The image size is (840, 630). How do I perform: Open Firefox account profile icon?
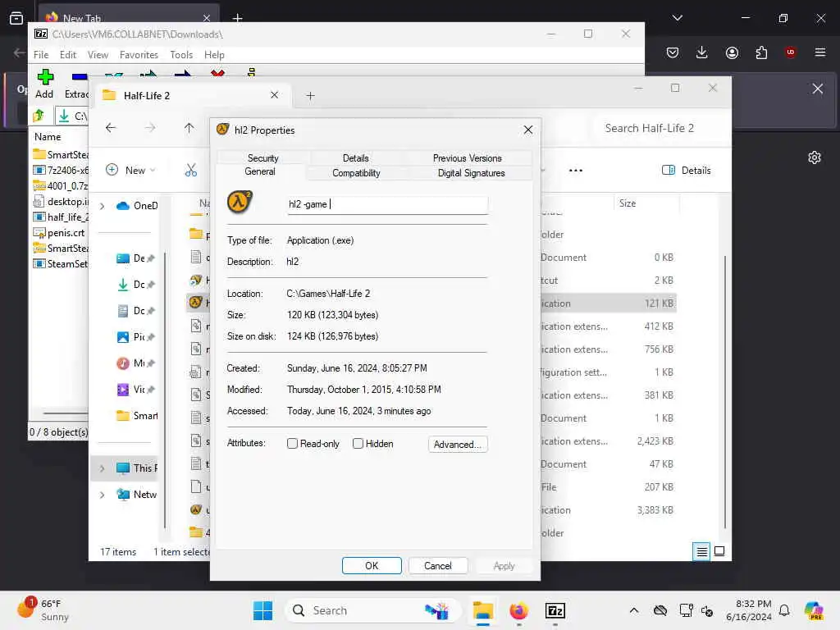(732, 52)
